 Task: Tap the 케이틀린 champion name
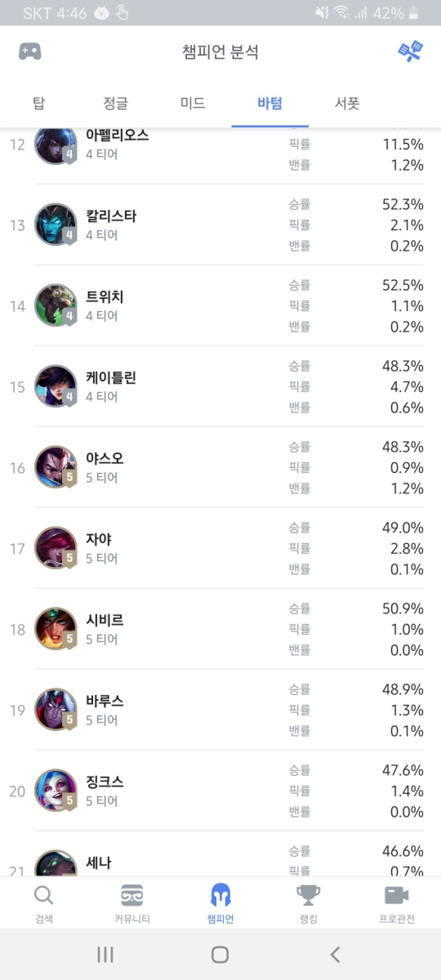[x=111, y=378]
